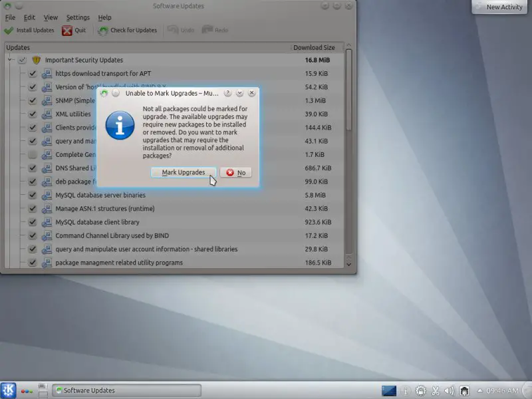The height and width of the screenshot is (399, 532).
Task: Uncheck the 43.1 KiB update's checkbox
Action: tap(33, 141)
